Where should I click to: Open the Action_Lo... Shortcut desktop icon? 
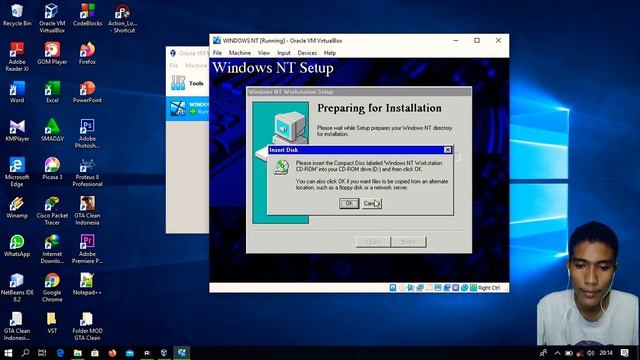pos(122,18)
